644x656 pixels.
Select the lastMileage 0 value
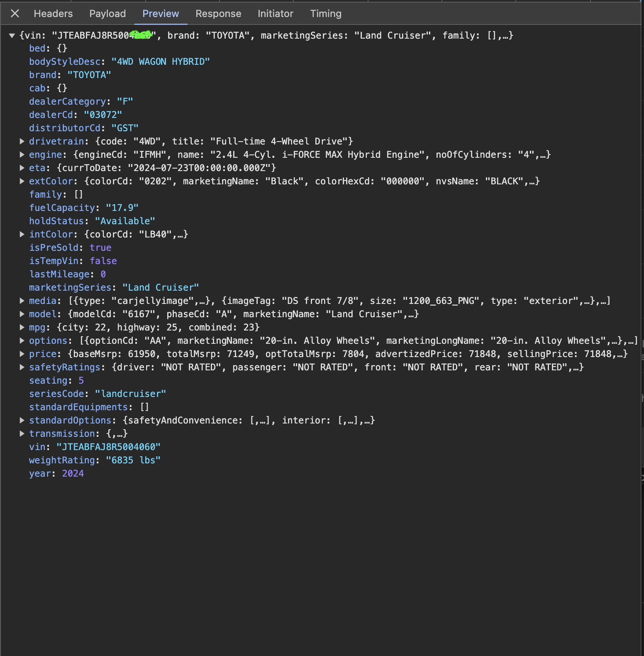tap(103, 274)
